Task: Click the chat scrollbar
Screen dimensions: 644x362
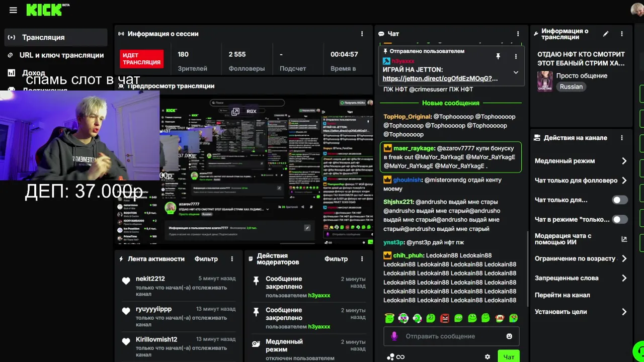Action: point(527,269)
